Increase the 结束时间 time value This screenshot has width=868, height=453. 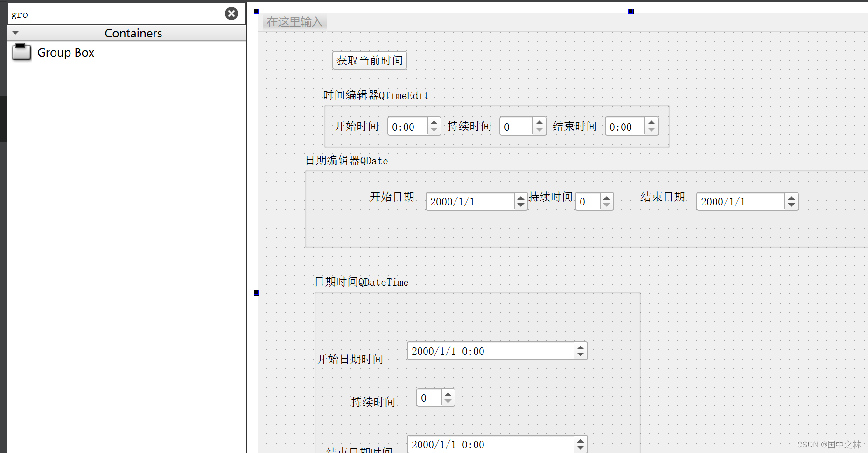click(x=651, y=122)
